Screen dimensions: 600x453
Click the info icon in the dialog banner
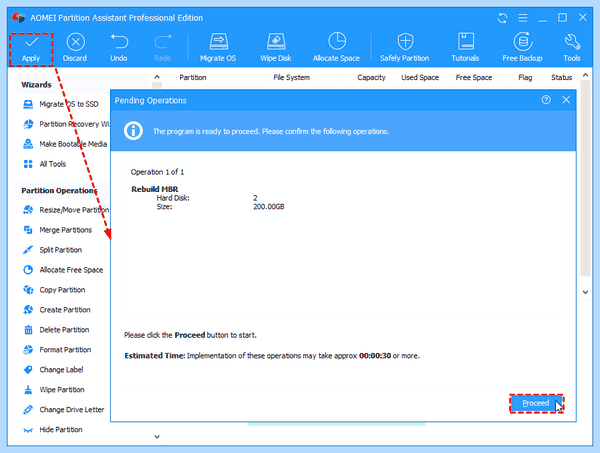coord(133,131)
